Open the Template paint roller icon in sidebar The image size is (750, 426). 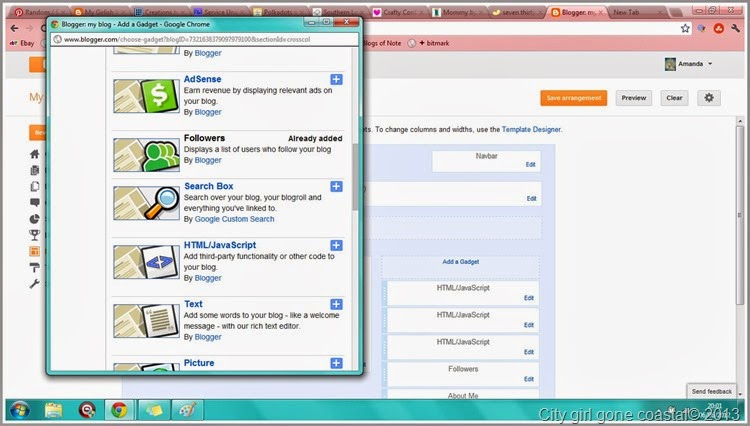(x=34, y=267)
